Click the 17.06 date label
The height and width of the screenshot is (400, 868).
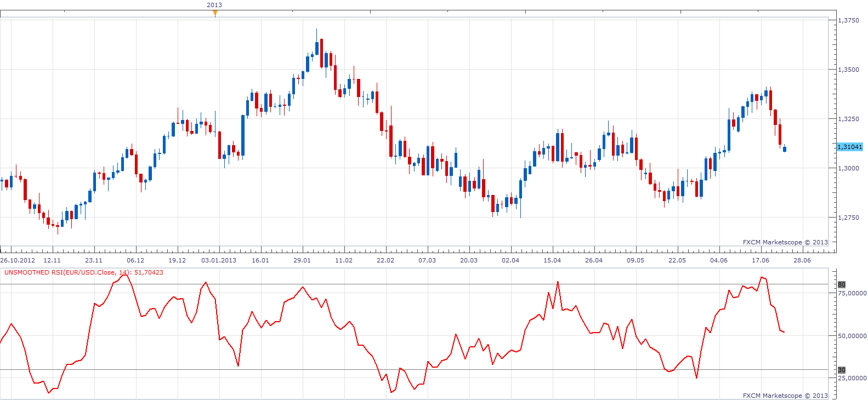pyautogui.click(x=761, y=260)
